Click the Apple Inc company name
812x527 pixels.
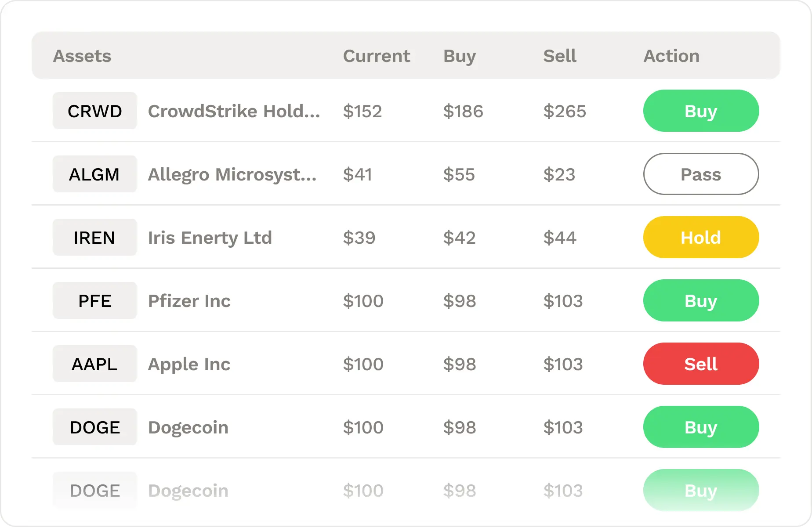tap(188, 364)
